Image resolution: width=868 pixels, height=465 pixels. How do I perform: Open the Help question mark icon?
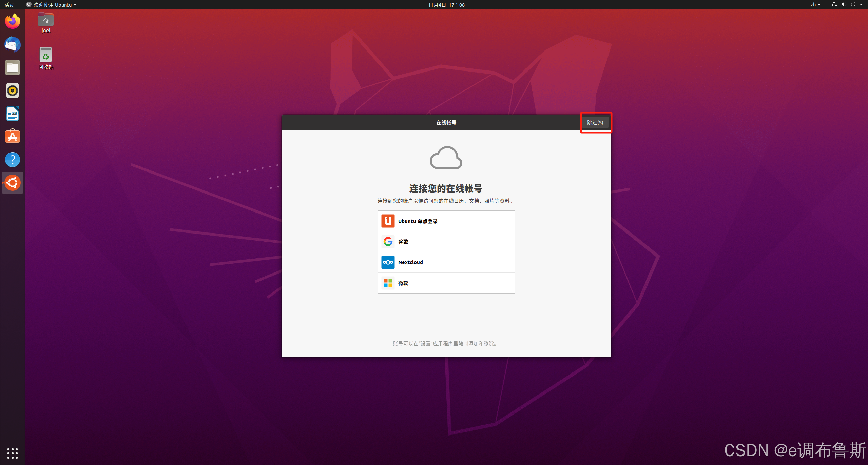[13, 160]
